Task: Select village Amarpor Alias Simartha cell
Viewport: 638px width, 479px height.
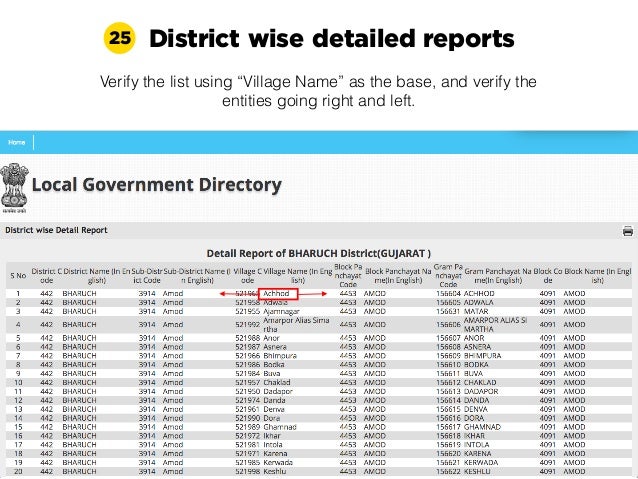Action: [x=296, y=324]
